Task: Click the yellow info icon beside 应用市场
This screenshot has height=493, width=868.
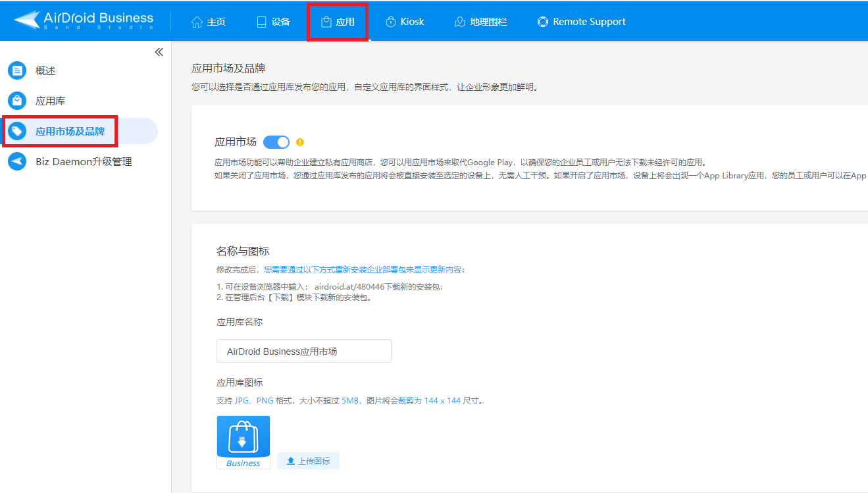Action: [300, 142]
